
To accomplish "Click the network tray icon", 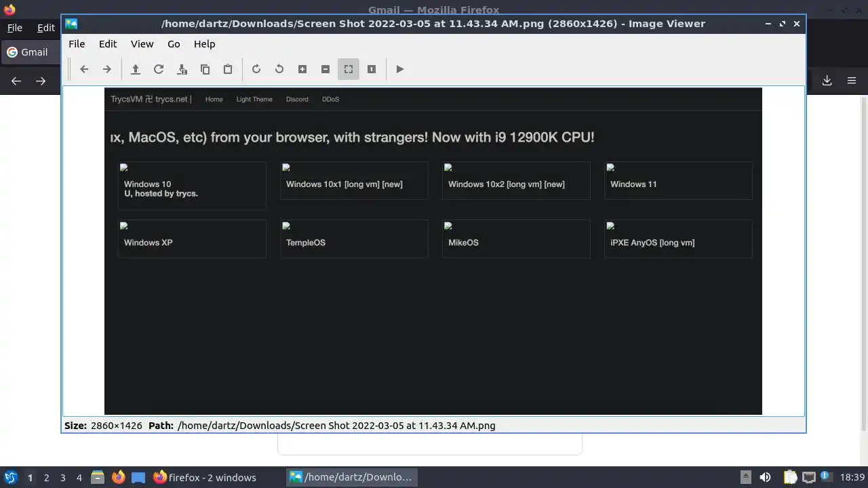I will [x=808, y=477].
